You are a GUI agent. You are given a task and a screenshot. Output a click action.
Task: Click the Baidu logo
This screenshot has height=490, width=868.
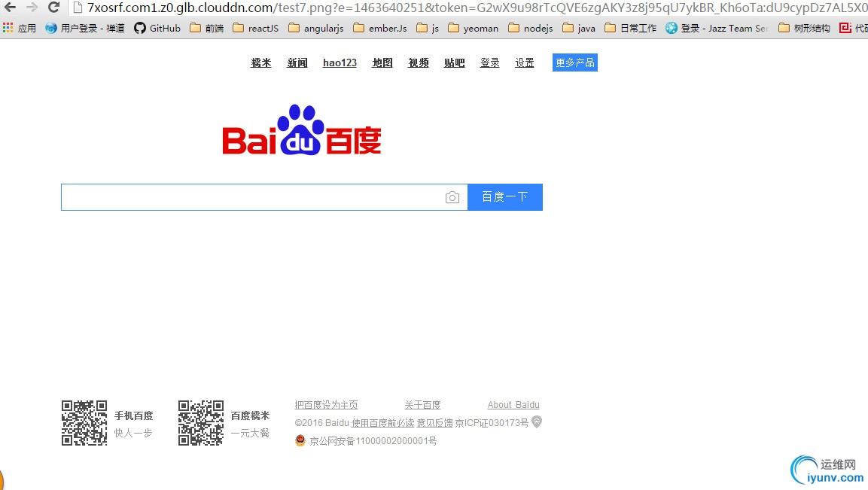[302, 131]
